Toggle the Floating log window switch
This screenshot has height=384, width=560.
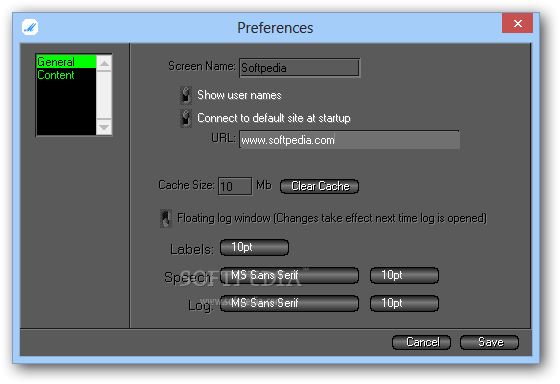166,218
